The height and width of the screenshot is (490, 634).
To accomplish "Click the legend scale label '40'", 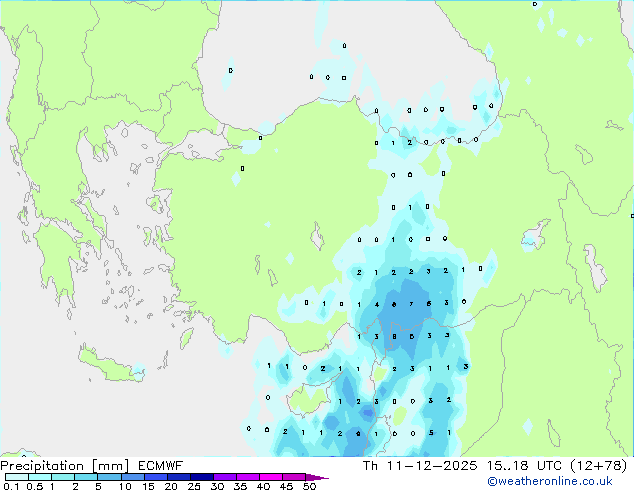I will 263,486.
